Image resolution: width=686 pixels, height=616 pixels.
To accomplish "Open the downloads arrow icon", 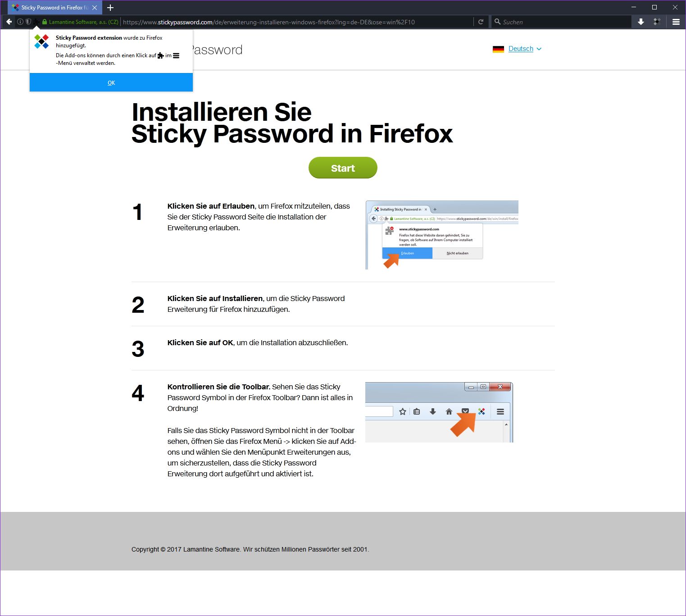I will [x=641, y=22].
